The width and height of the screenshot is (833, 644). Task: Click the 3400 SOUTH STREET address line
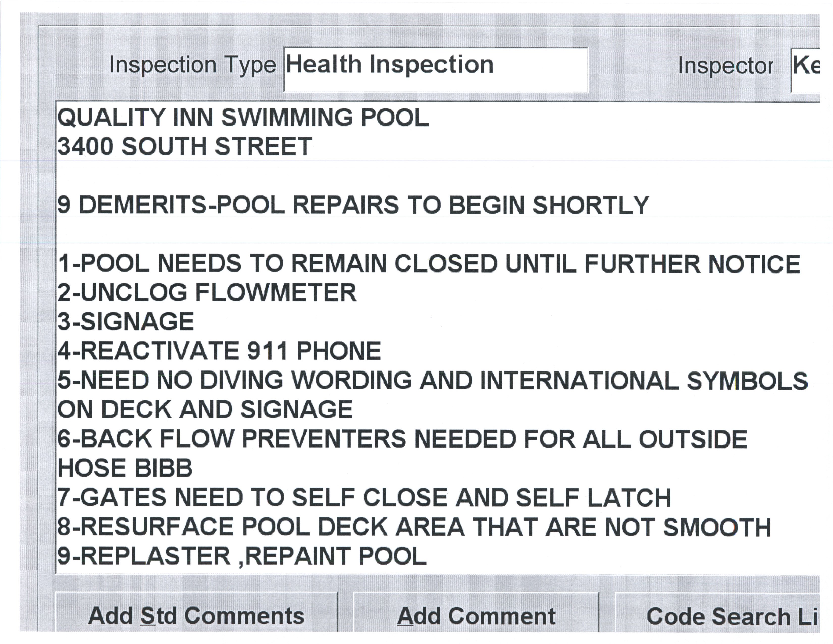click(185, 146)
